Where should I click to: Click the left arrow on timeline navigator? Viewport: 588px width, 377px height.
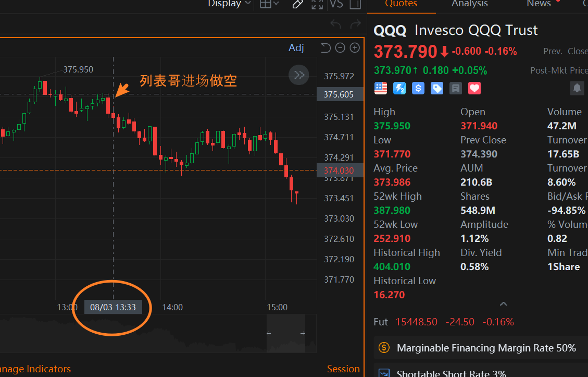click(x=269, y=333)
